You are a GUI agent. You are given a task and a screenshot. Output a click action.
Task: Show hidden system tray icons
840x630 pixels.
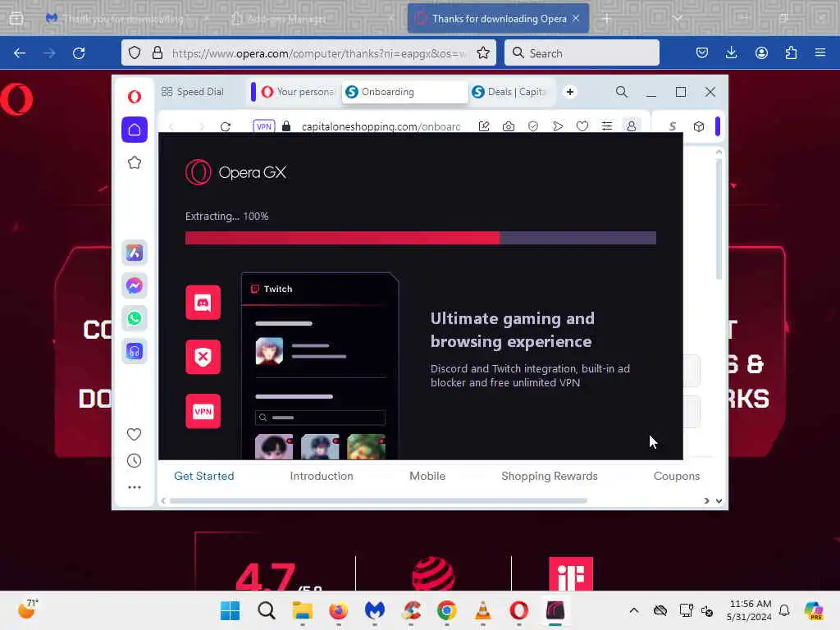tap(634, 610)
